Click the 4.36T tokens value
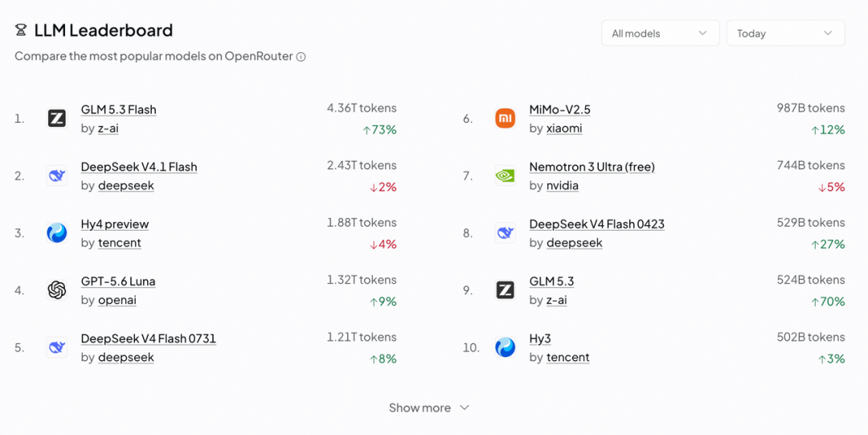This screenshot has width=868, height=435. coord(362,108)
